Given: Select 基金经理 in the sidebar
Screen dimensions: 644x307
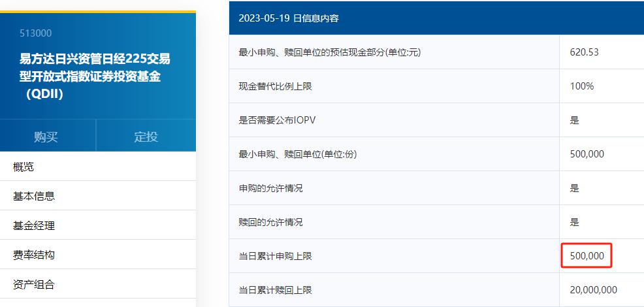Looking at the screenshot, I should click(x=34, y=225).
